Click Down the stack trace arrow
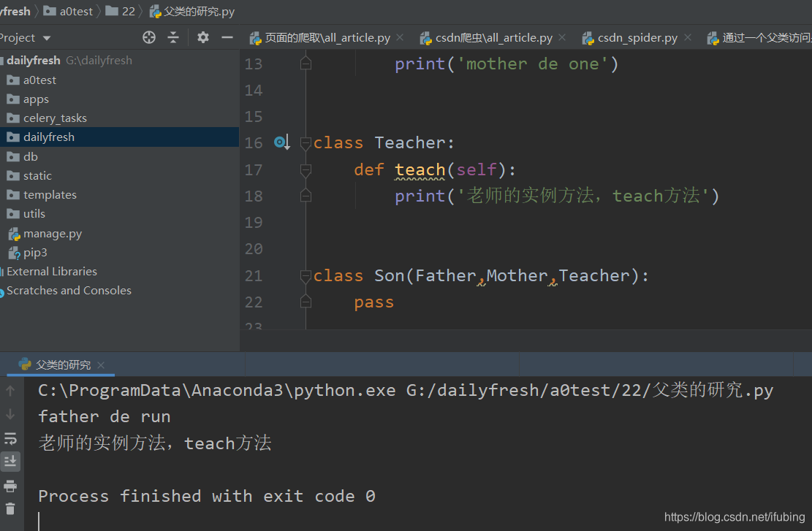Screen dimensions: 812x531 click(x=10, y=415)
